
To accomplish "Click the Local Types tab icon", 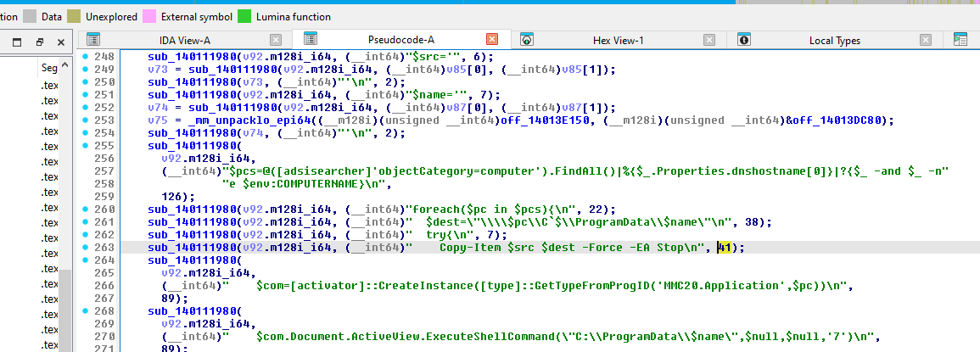I will pos(744,40).
